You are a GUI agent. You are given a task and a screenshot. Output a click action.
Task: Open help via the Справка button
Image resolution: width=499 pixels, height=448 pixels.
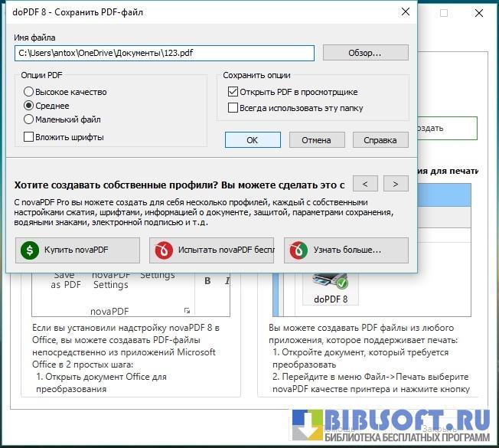[380, 140]
